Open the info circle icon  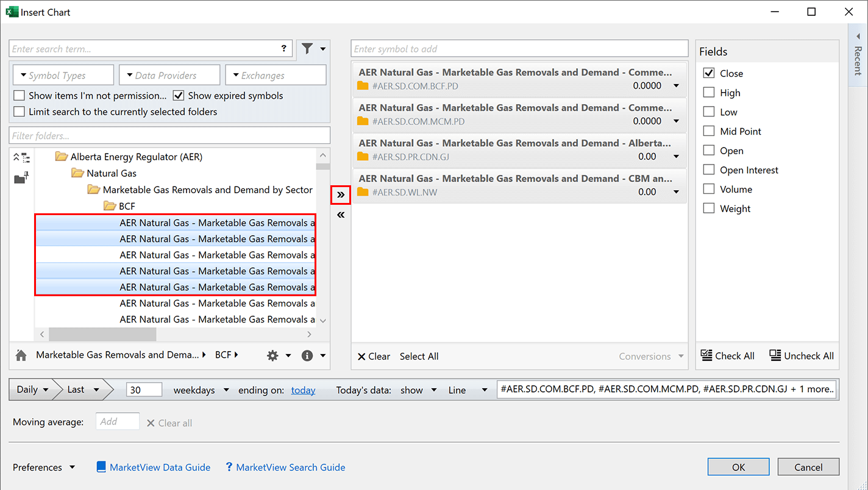[x=307, y=355]
